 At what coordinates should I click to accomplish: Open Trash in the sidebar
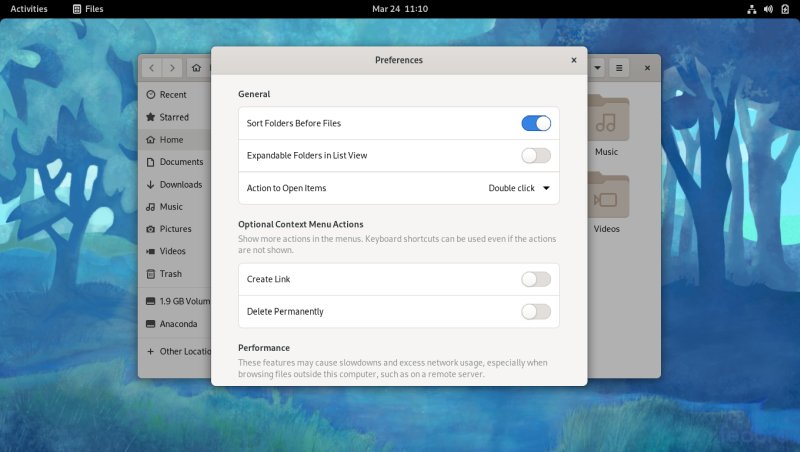174,273
